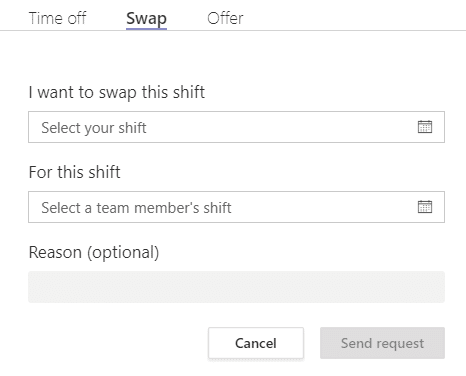Click the 'For this shift' label

[x=74, y=172]
